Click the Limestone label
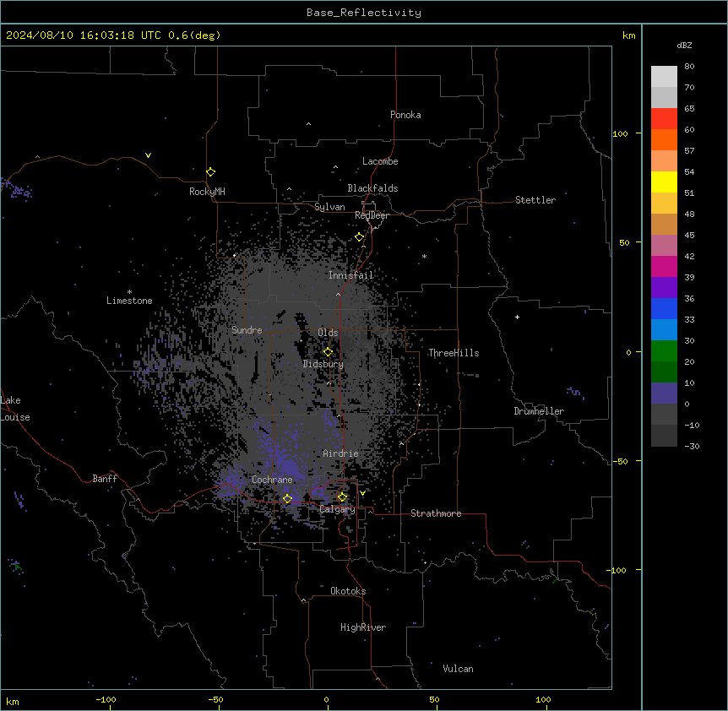The height and width of the screenshot is (711, 728). pyautogui.click(x=129, y=301)
